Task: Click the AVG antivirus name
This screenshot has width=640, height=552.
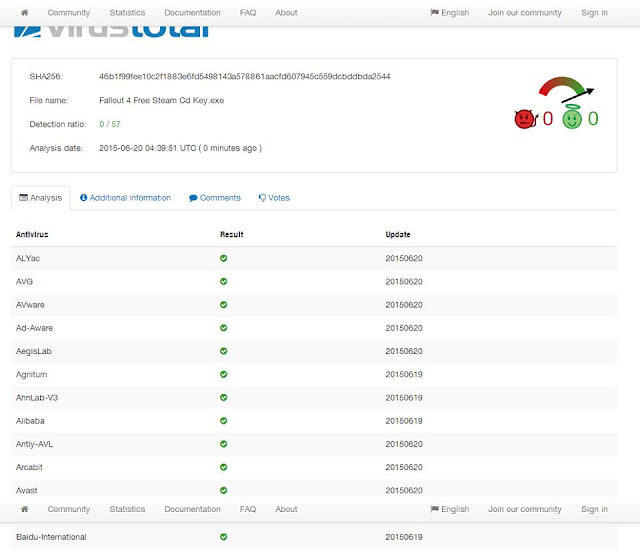Action: pos(24,281)
